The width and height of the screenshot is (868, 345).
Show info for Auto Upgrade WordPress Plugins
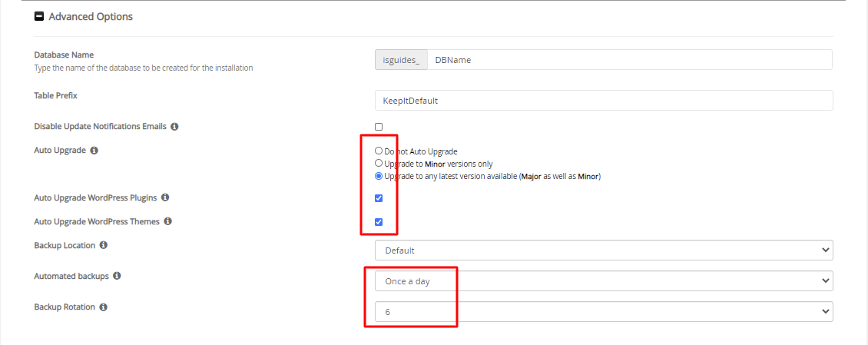165,197
